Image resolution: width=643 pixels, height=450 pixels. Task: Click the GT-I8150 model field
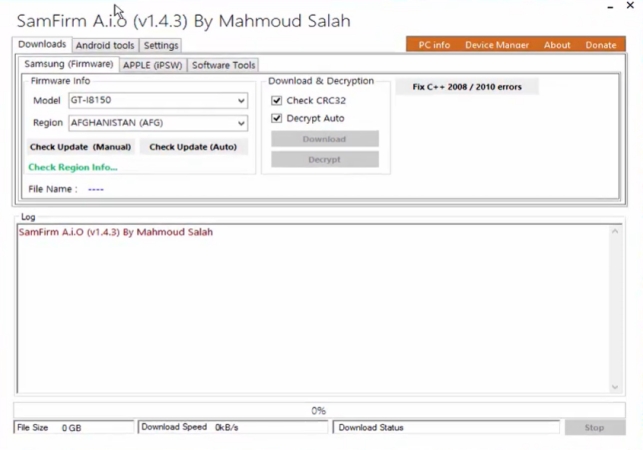tap(158, 101)
